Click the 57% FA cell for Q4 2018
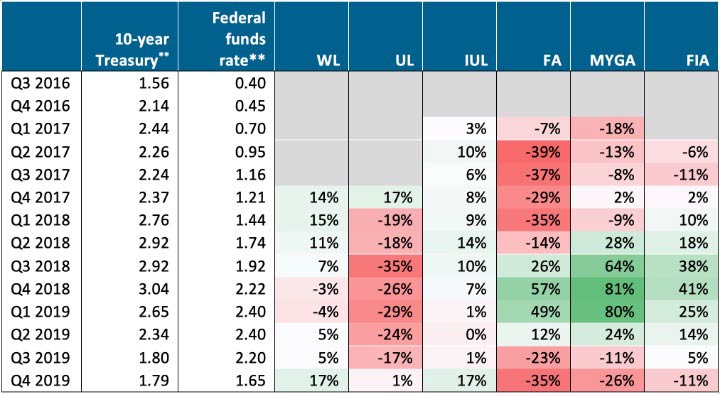720x396 pixels. click(534, 289)
